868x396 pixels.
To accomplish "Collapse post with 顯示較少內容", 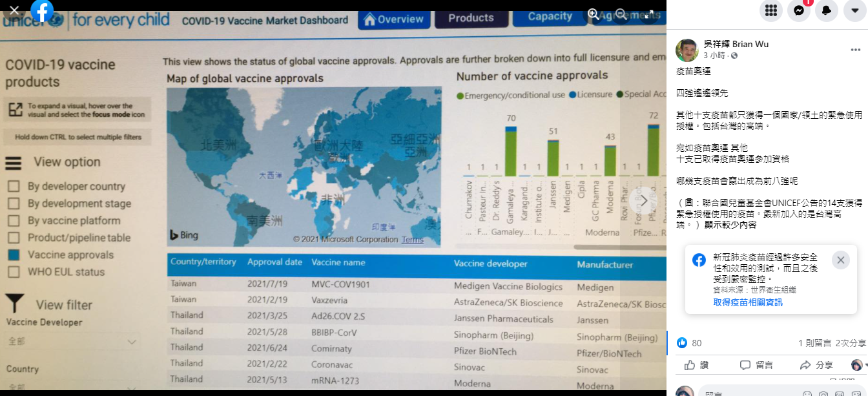I will point(730,225).
